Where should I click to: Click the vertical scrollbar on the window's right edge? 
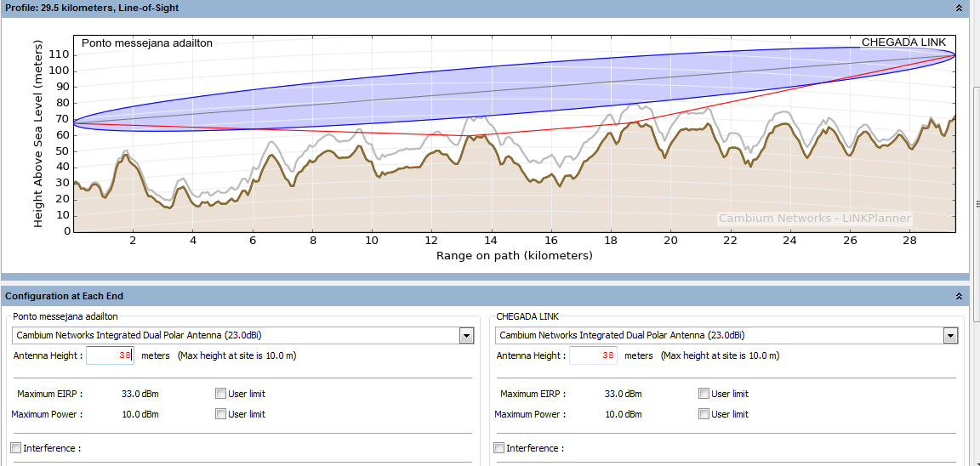coord(977,203)
